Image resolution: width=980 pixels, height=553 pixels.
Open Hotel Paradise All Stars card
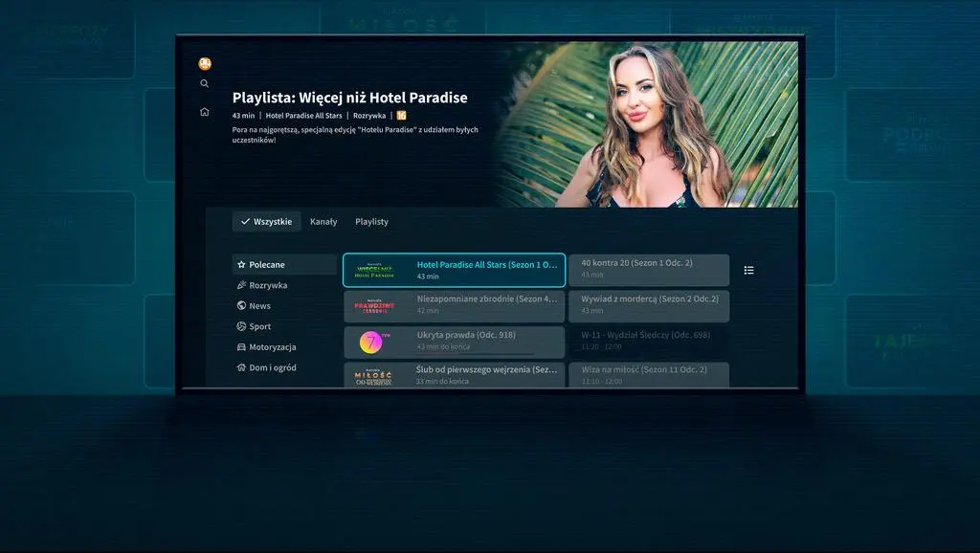point(455,270)
